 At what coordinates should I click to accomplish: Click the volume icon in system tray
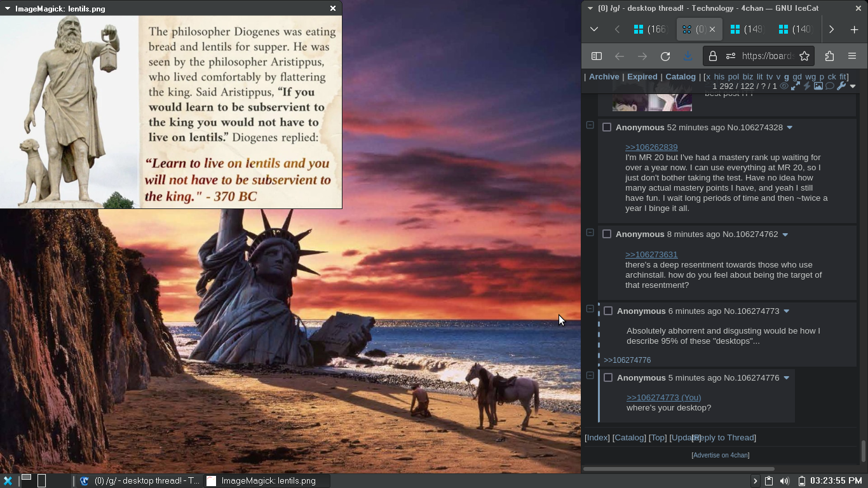tap(785, 481)
